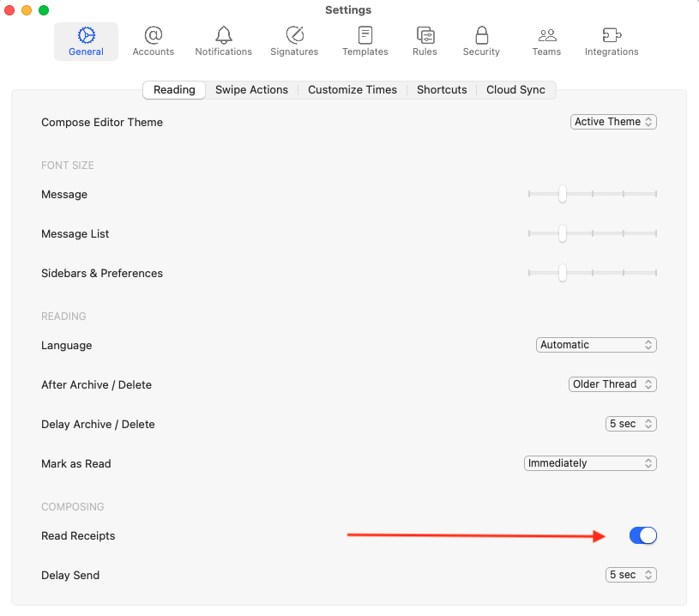Click the Settings window title

[x=348, y=9]
